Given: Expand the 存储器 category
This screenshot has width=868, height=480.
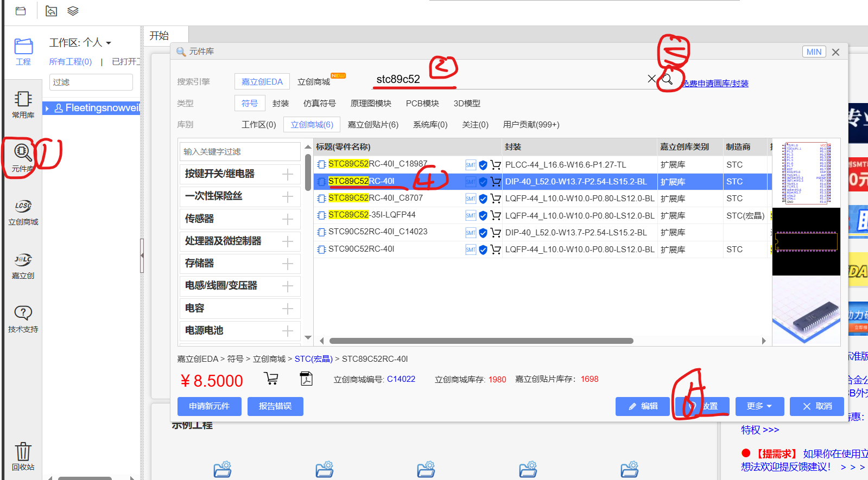Looking at the screenshot, I should [288, 264].
